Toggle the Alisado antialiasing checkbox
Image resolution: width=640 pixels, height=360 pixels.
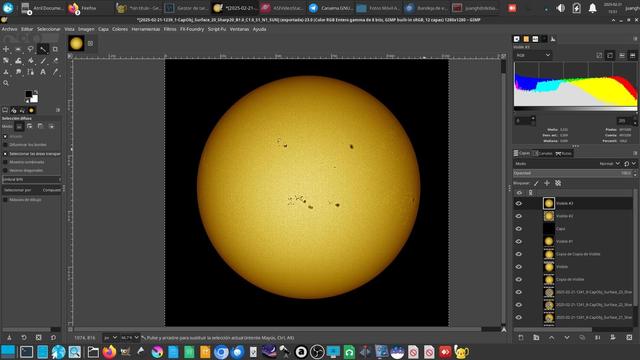point(5,136)
